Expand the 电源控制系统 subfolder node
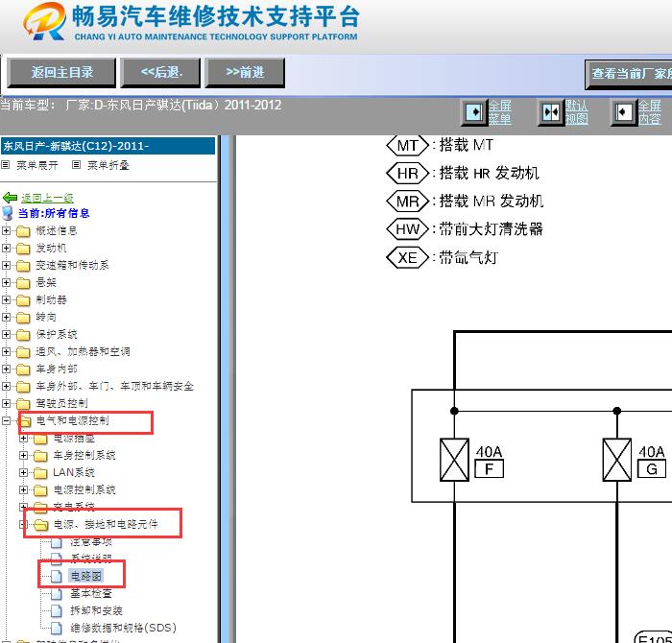 click(24, 489)
